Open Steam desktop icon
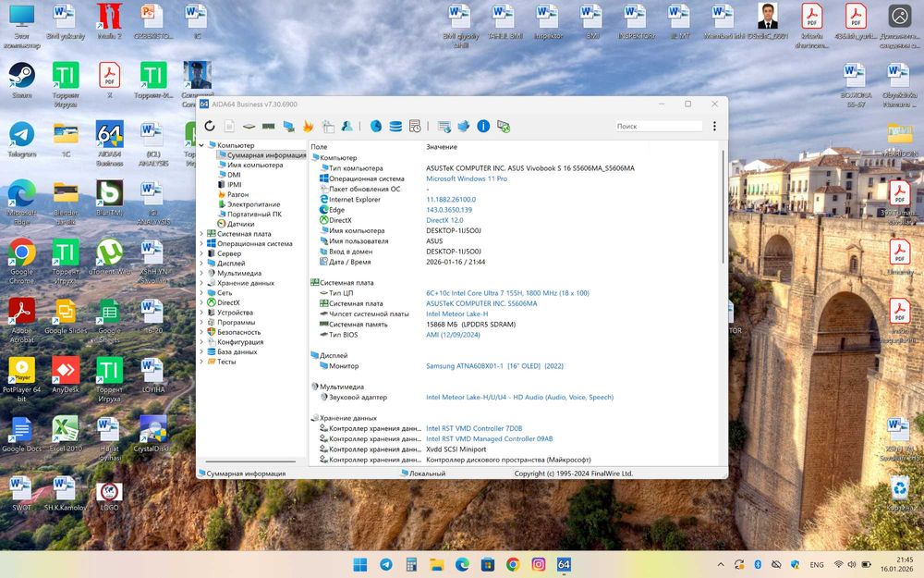 pyautogui.click(x=22, y=80)
